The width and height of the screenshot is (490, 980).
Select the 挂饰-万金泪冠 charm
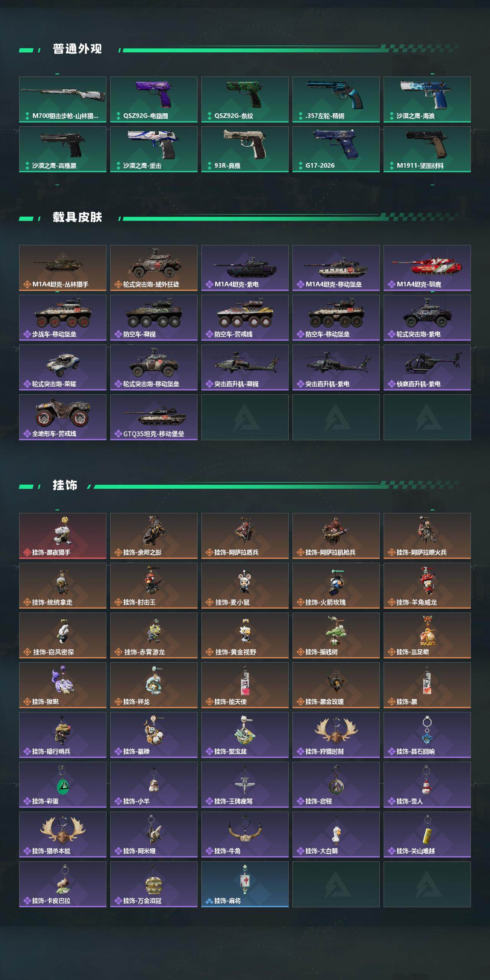click(x=154, y=884)
